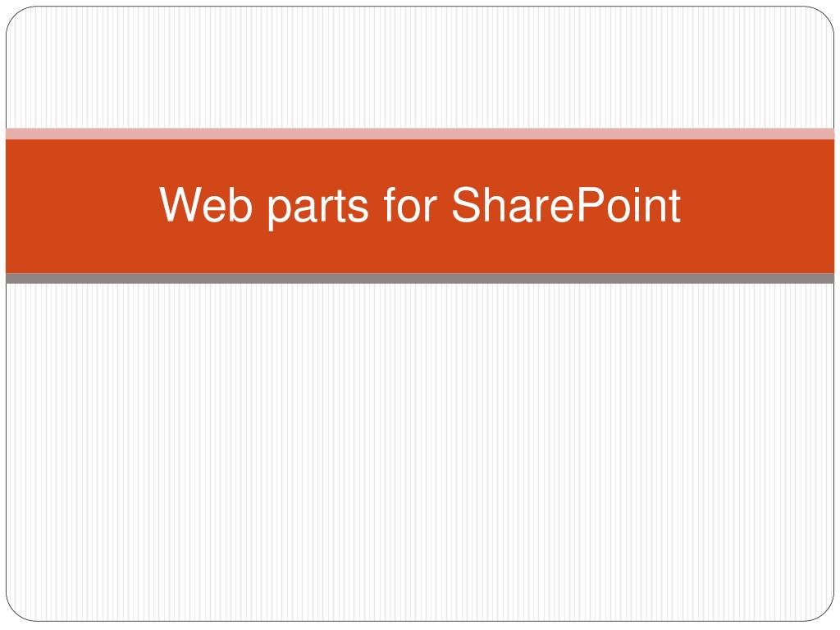Click the final "t" in "SharePoint"
This screenshot has height=630, width=840.
coord(674,206)
